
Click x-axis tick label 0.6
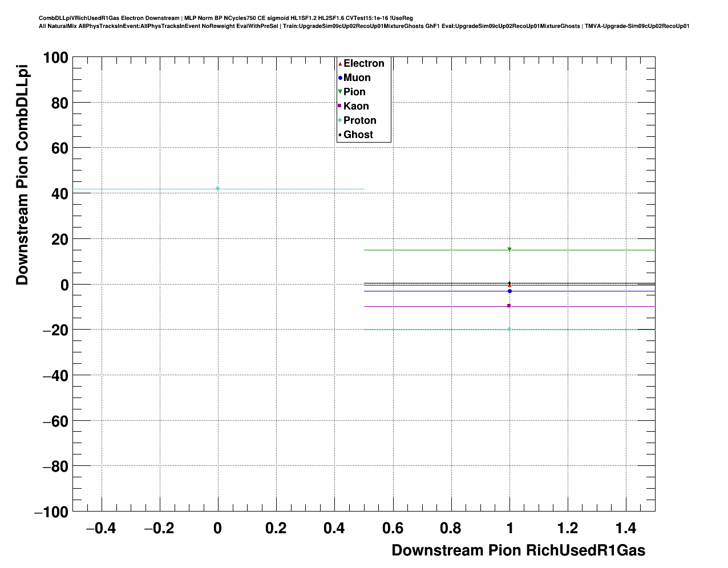point(393,529)
